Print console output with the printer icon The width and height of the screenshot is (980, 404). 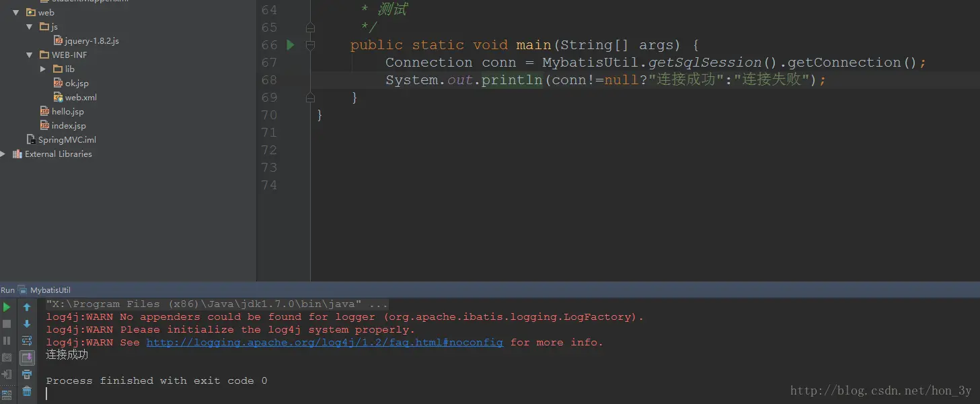[x=27, y=374]
